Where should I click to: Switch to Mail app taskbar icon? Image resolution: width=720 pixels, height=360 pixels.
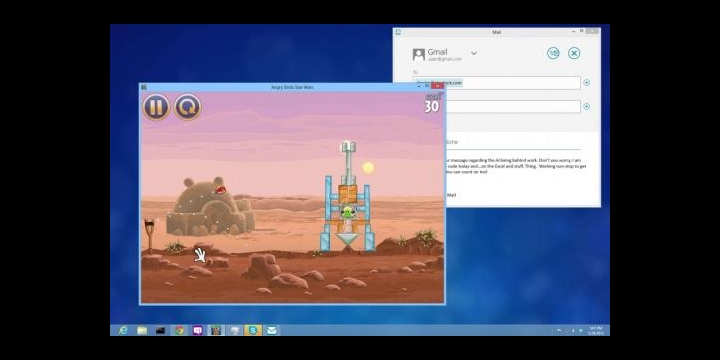coord(271,330)
